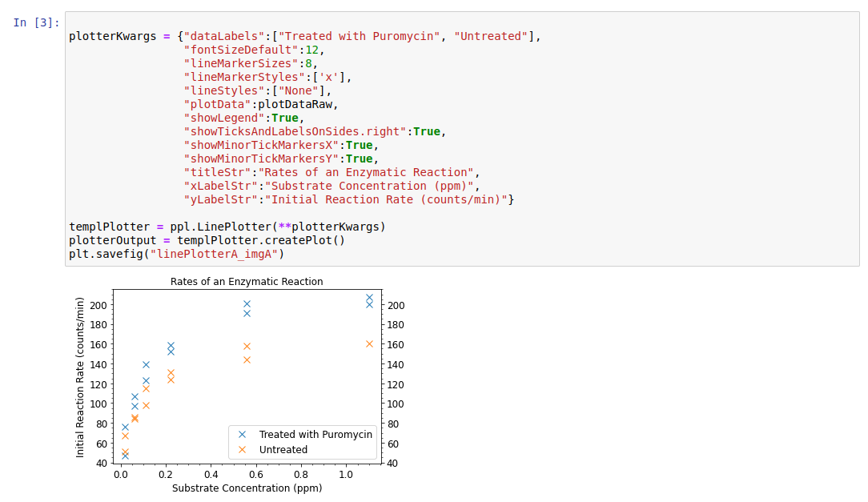Click the rotated y-axis label Initial Reaction Rate
Viewport: 868px width, 502px height.
(80, 377)
